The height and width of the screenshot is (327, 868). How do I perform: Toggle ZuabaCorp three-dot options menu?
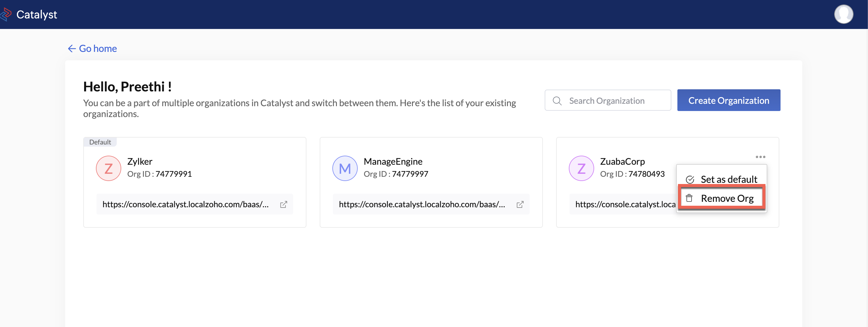pyautogui.click(x=760, y=157)
